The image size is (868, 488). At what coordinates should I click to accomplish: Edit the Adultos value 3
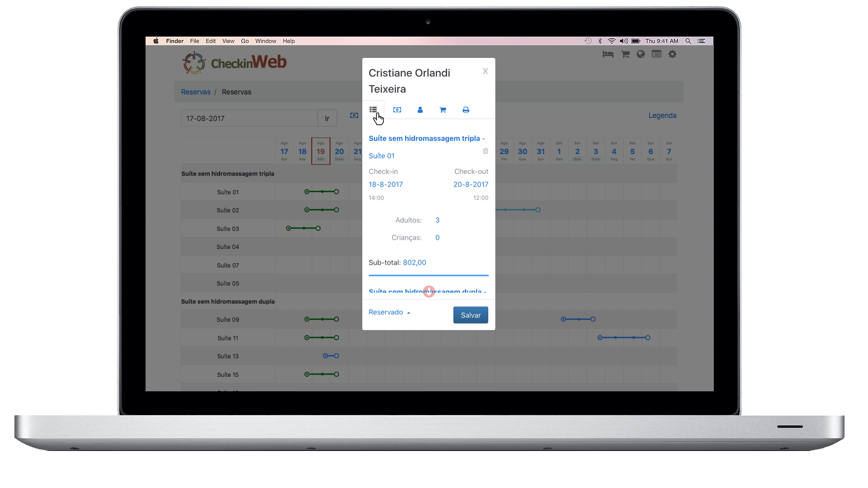tap(437, 220)
